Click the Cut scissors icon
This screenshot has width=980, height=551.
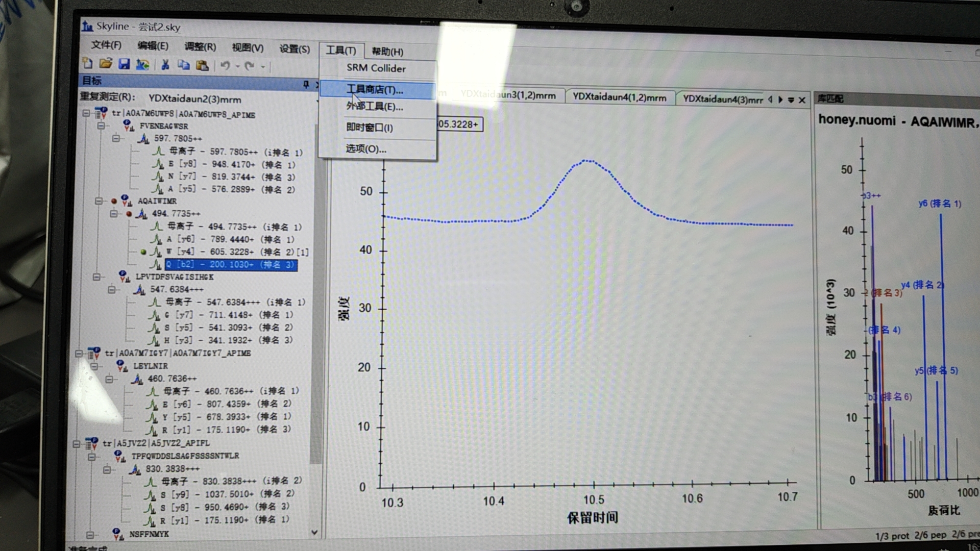click(165, 65)
